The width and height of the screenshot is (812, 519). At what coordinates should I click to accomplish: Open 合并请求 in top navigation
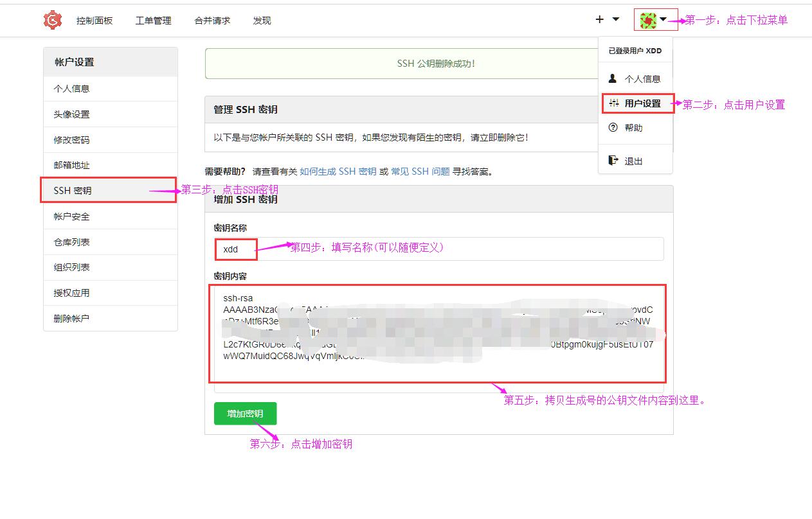212,21
